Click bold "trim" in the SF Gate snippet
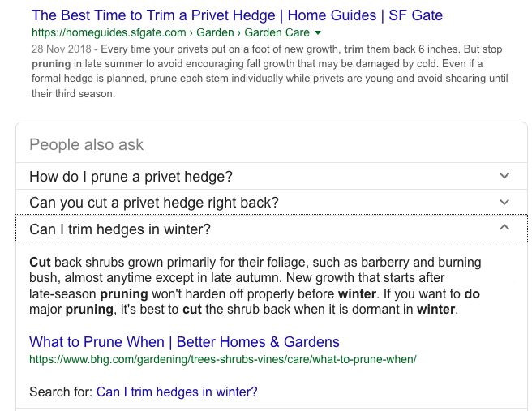532x411 pixels. click(x=354, y=49)
